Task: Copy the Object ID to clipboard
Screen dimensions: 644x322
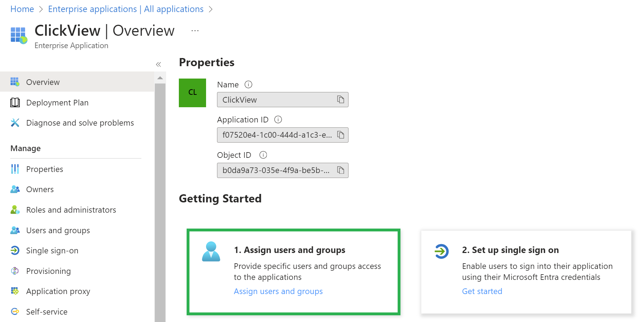Action: tap(340, 170)
